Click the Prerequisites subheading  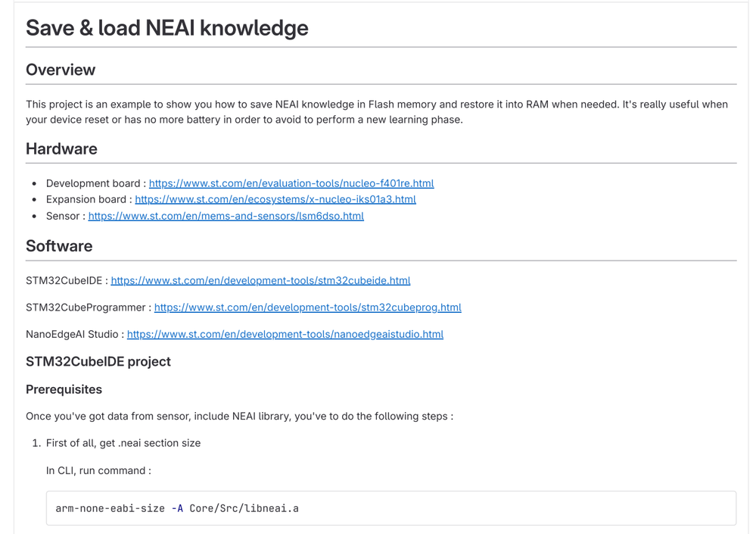64,389
